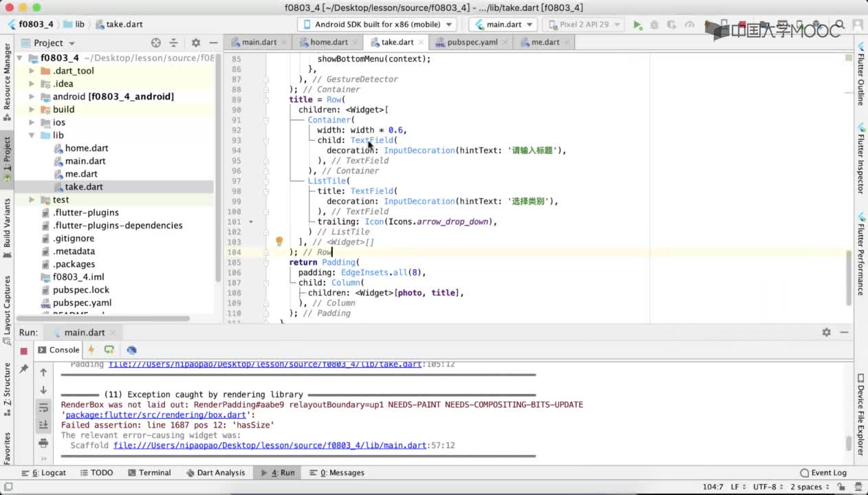Print console output with printer icon
This screenshot has width=868, height=495.
tap(43, 443)
